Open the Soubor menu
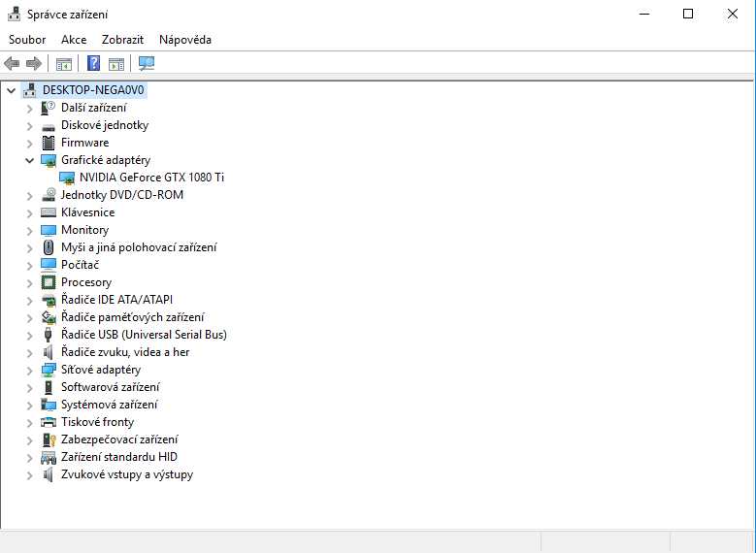Screen dimensions: 756x553 tap(27, 40)
